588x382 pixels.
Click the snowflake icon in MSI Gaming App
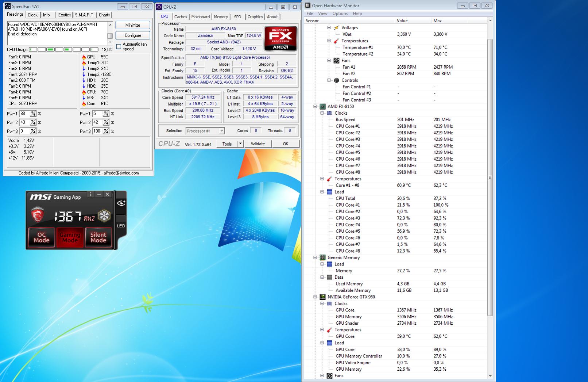tap(104, 216)
